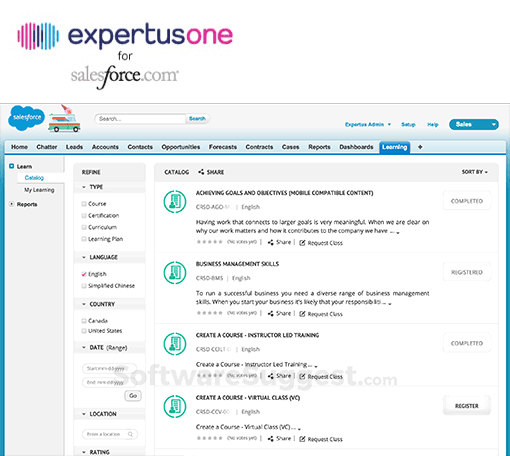Click into the top Search field
510x456 pixels.
pos(140,119)
